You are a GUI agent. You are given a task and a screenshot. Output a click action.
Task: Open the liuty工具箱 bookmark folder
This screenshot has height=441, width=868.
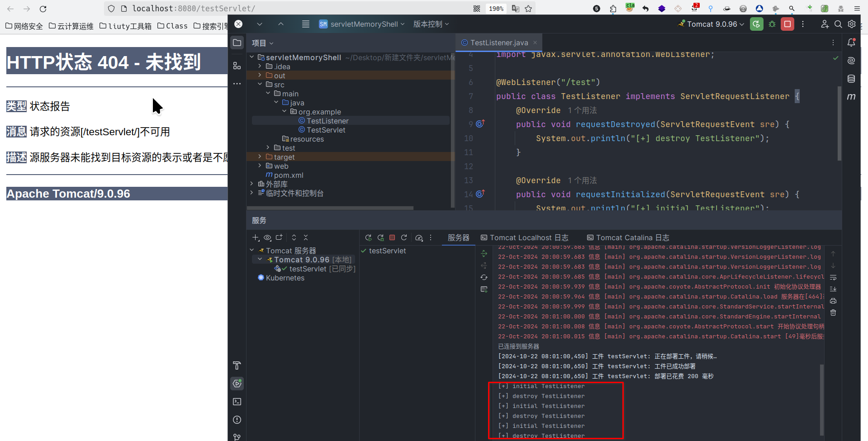126,26
